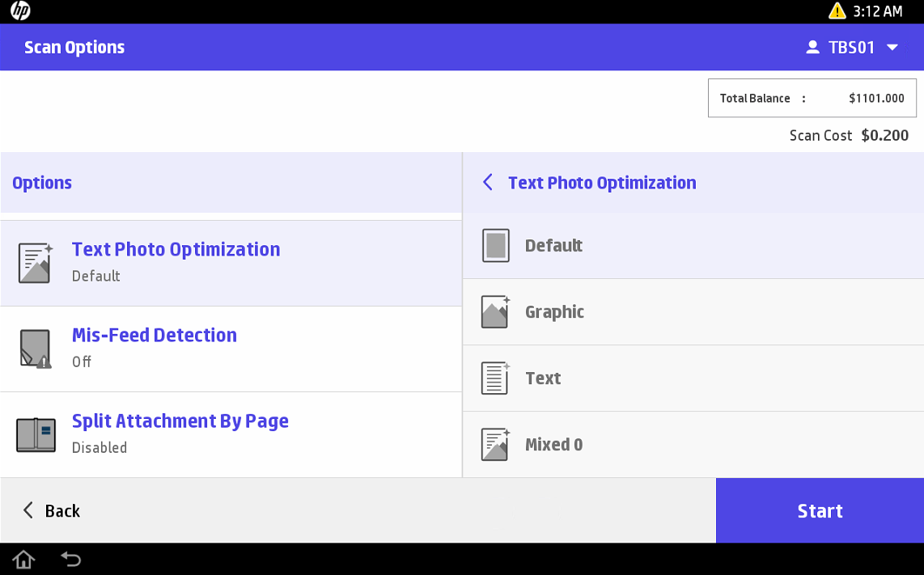The image size is (924, 575).
Task: Click the Mis-Feed Detection page icon
Action: click(35, 349)
